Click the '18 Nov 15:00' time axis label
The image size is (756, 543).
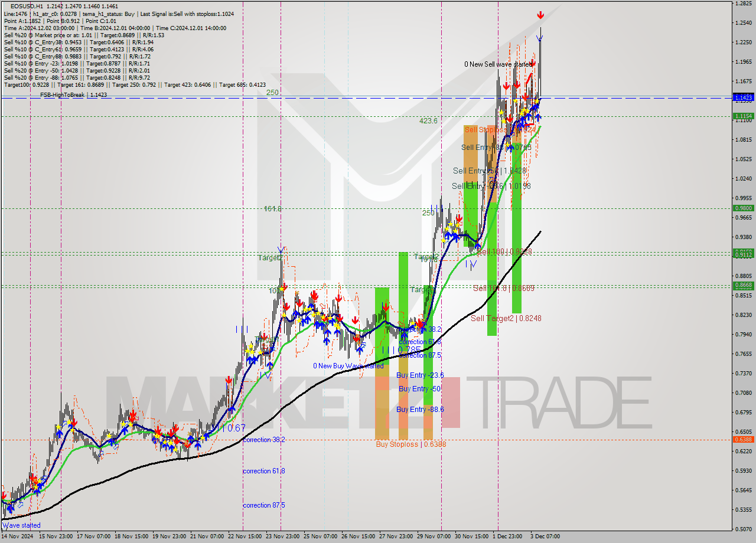[132, 537]
